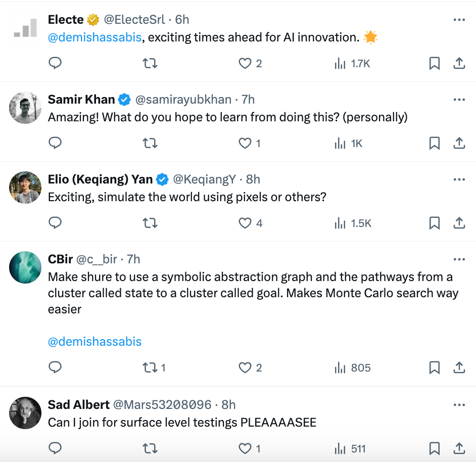Reply to Sad Albert's tweet
The image size is (476, 462).
pyautogui.click(x=55, y=448)
